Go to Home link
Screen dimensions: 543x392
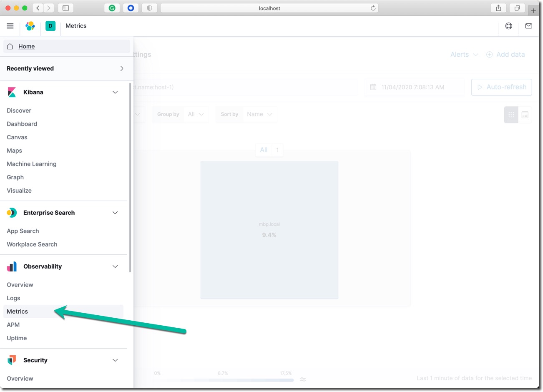26,46
